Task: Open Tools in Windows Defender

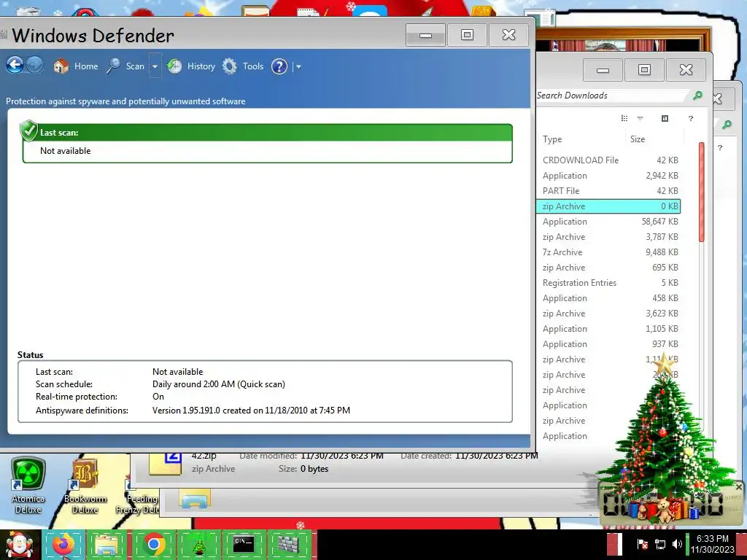Action: coord(253,66)
